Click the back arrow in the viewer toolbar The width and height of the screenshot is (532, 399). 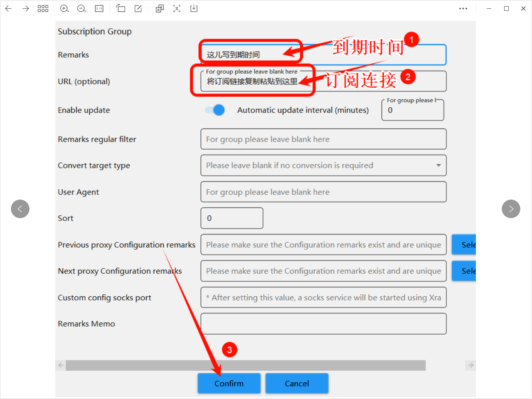(x=8, y=8)
